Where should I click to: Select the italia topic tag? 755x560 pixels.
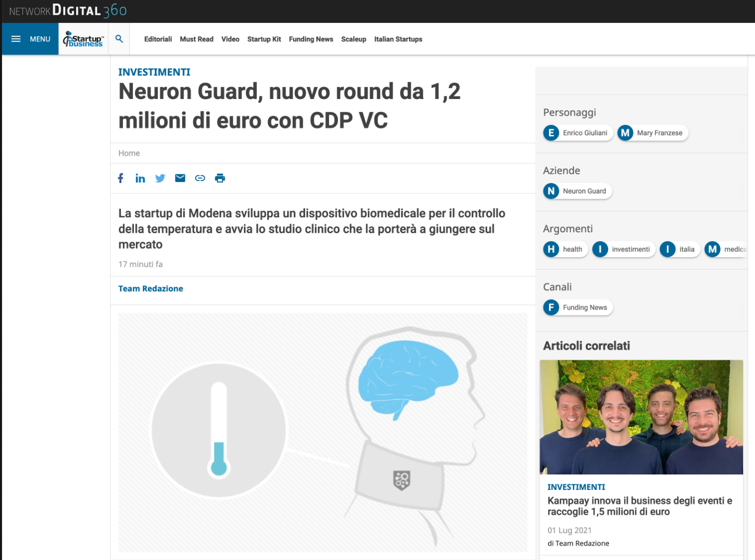680,249
